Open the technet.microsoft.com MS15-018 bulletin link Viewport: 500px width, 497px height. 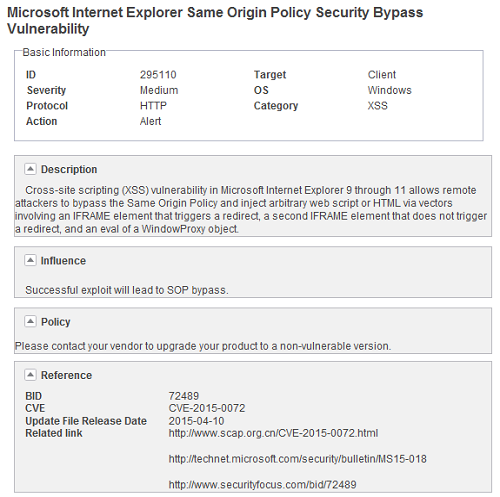pyautogui.click(x=297, y=459)
